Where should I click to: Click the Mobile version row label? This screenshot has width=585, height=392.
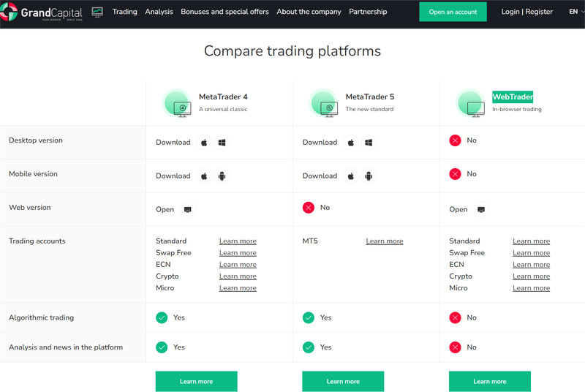[x=33, y=174]
